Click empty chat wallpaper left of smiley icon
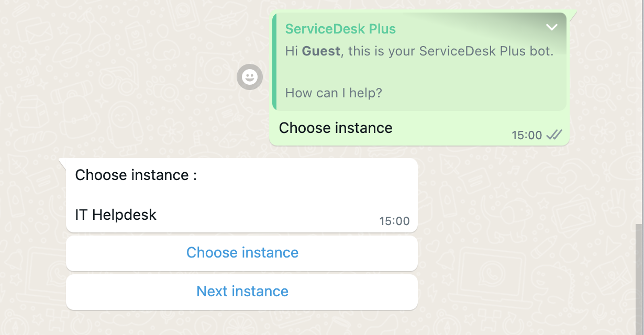The width and height of the screenshot is (644, 335). 131,79
